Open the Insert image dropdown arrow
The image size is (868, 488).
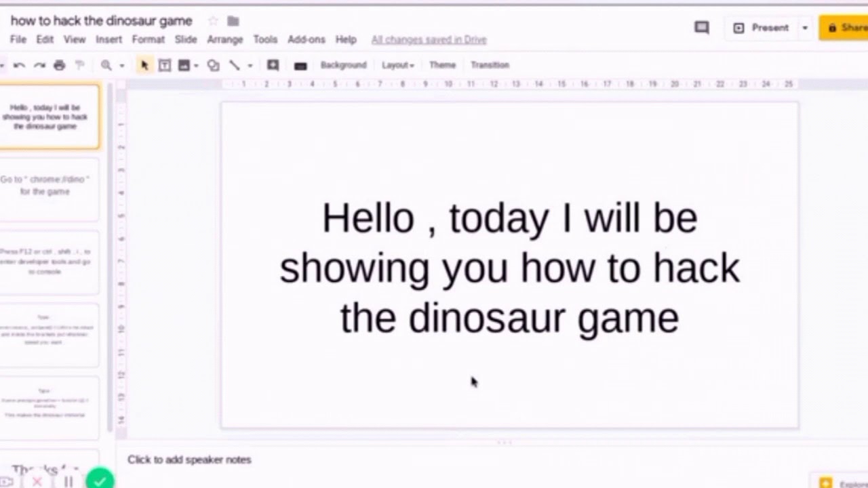pyautogui.click(x=196, y=66)
